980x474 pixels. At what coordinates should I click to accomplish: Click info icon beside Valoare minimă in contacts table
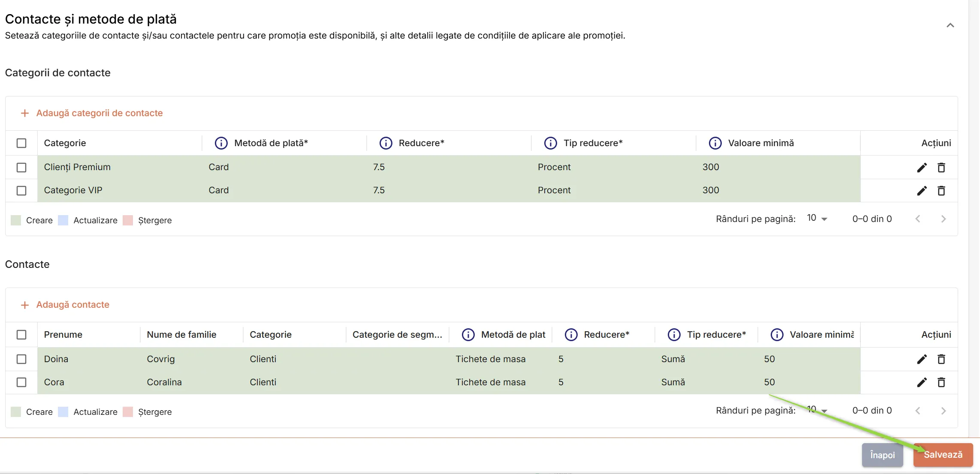tap(777, 335)
